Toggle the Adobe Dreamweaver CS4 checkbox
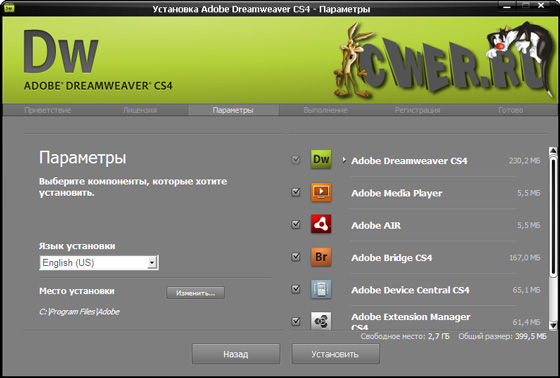Viewport: 560px width, 378px height. [x=296, y=160]
